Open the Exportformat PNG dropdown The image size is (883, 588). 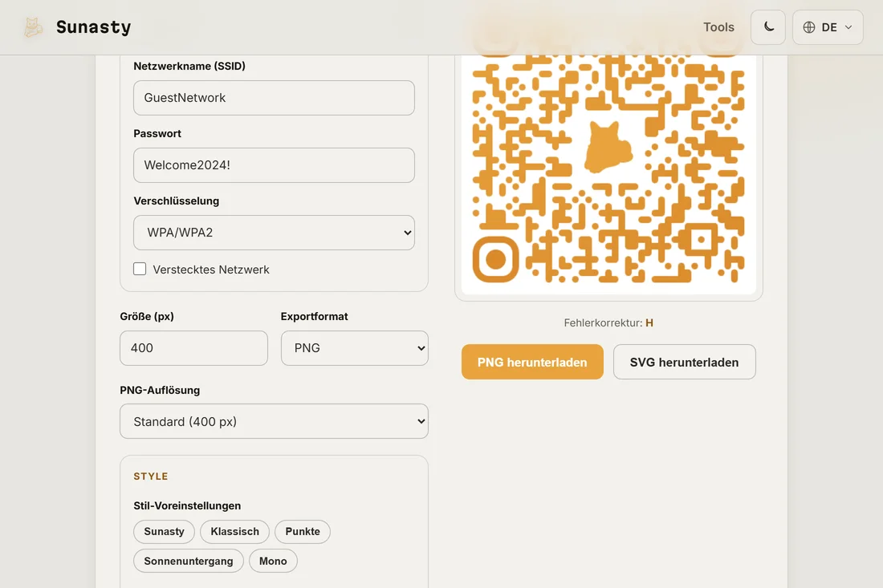(x=355, y=348)
